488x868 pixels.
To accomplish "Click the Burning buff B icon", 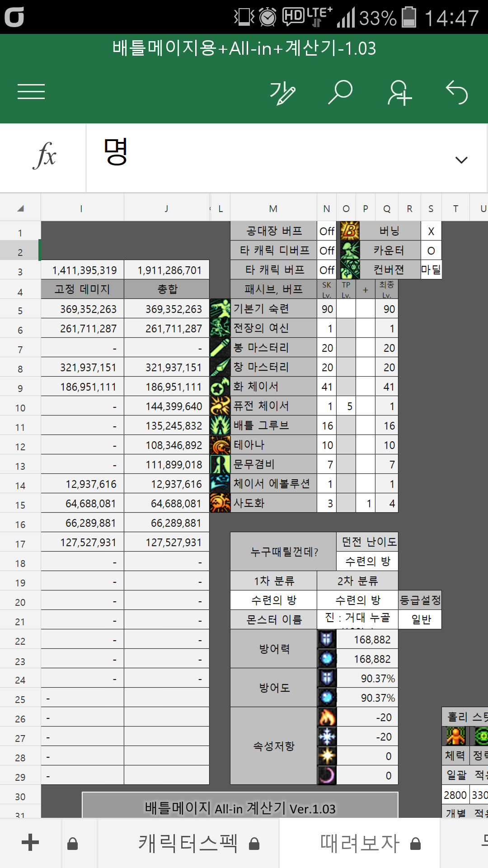I will (x=349, y=231).
